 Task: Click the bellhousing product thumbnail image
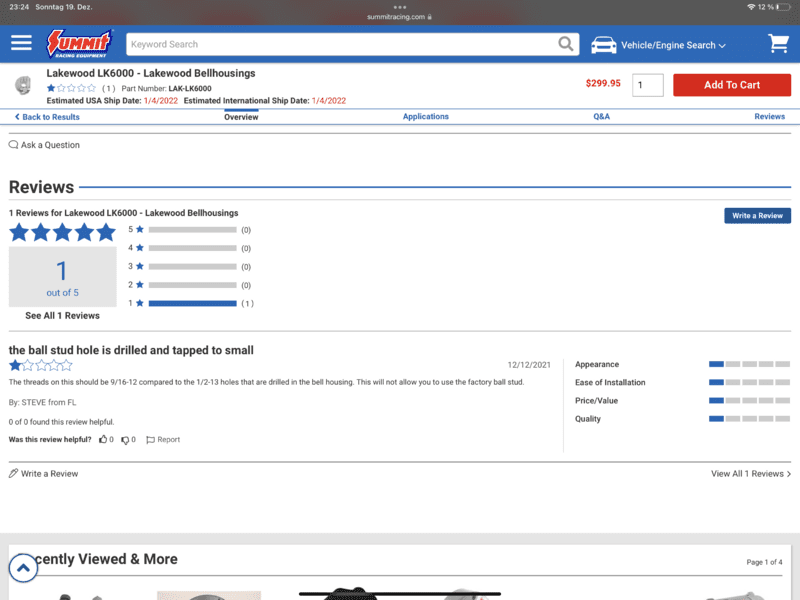point(23,85)
